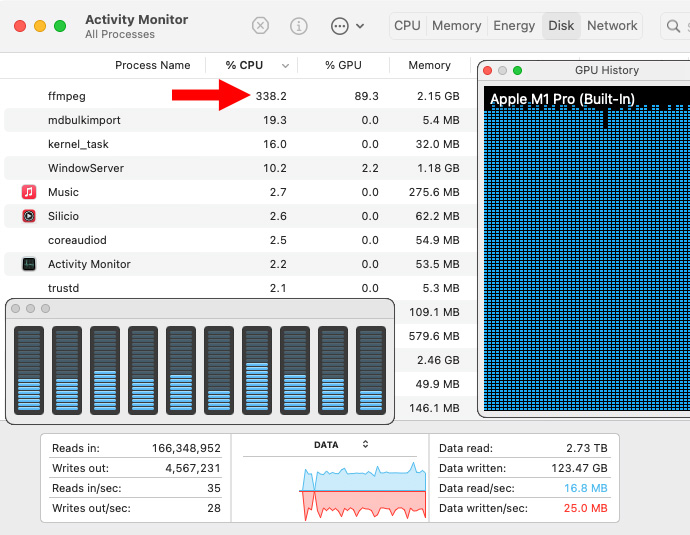Click the first CPU core meter bar
690x535 pixels.
[29, 370]
